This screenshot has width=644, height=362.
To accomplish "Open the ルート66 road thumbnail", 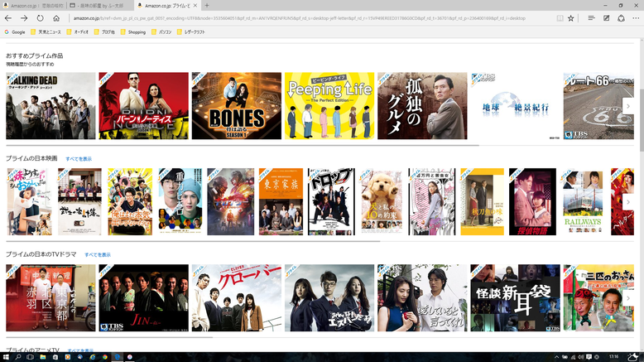I will pyautogui.click(x=598, y=106).
